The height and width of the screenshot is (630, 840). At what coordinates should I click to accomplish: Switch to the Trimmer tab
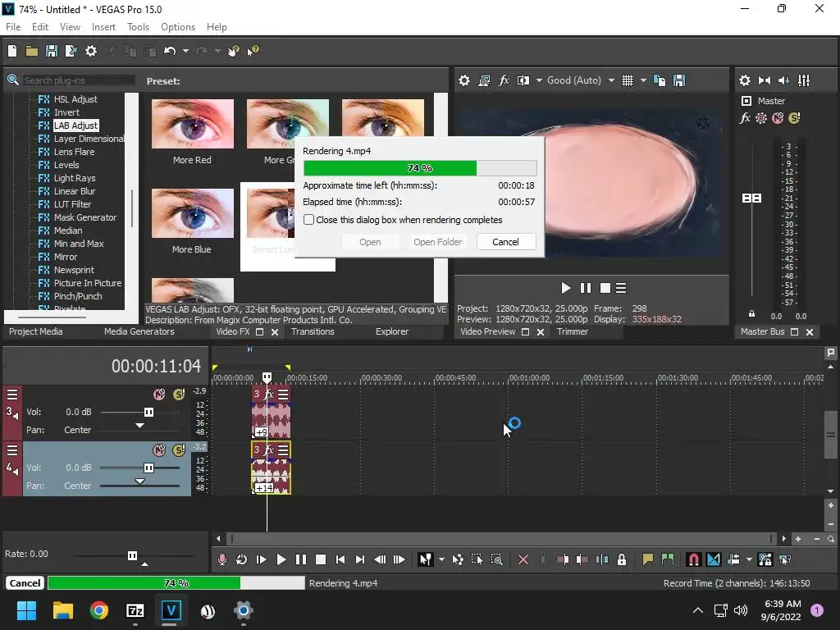[573, 331]
